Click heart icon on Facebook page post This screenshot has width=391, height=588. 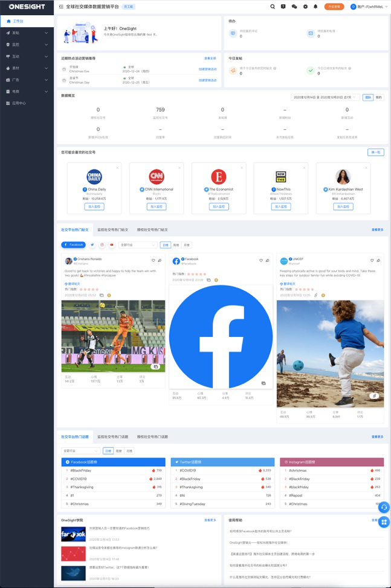(x=261, y=260)
